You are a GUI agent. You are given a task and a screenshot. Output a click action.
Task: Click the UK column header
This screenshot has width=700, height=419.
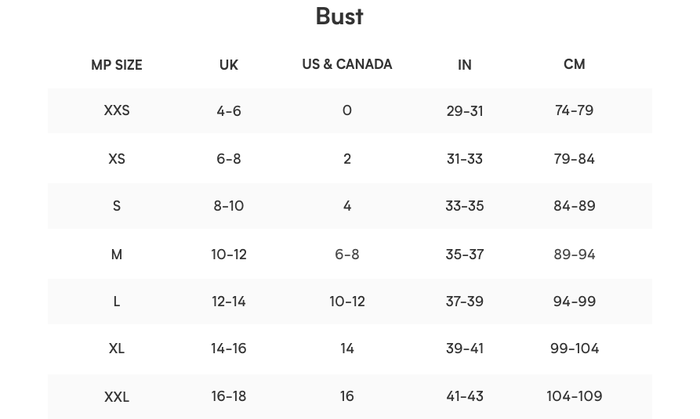pyautogui.click(x=229, y=65)
